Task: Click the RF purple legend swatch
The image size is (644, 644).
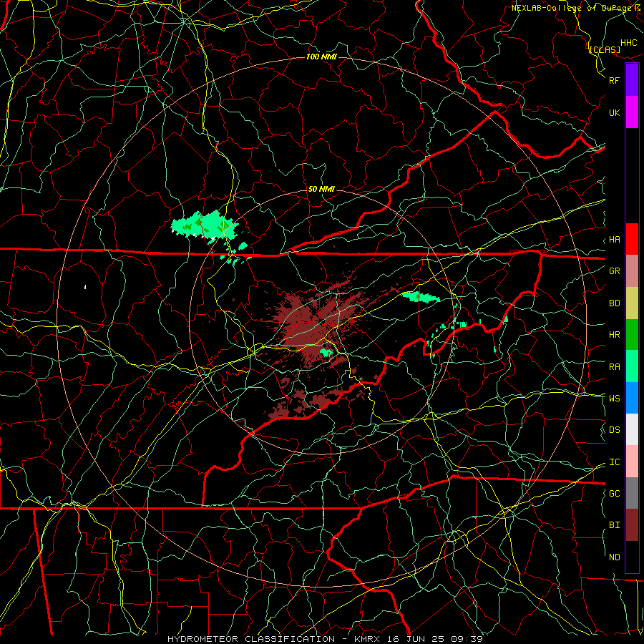Action: [632, 80]
